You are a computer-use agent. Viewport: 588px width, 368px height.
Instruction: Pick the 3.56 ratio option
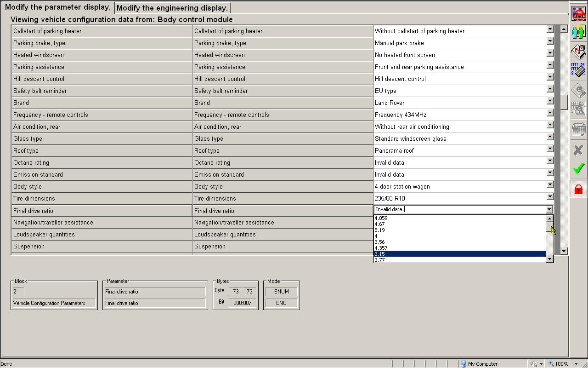coord(460,242)
